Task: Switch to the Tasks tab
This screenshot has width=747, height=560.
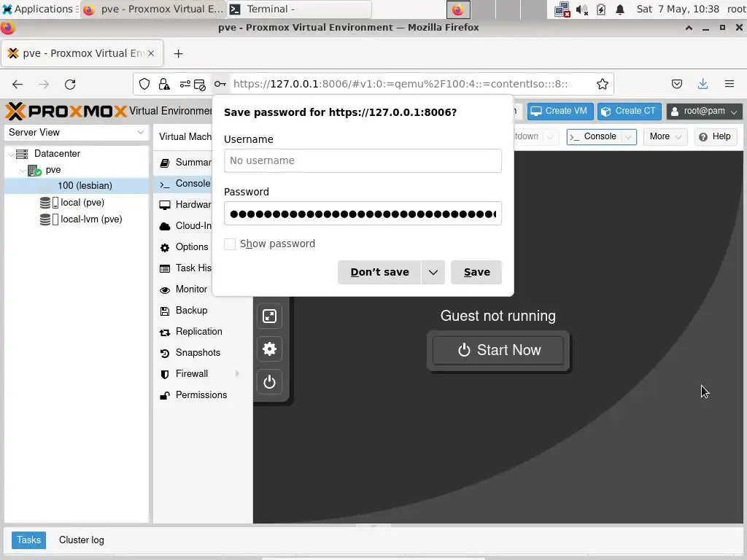Action: tap(28, 540)
